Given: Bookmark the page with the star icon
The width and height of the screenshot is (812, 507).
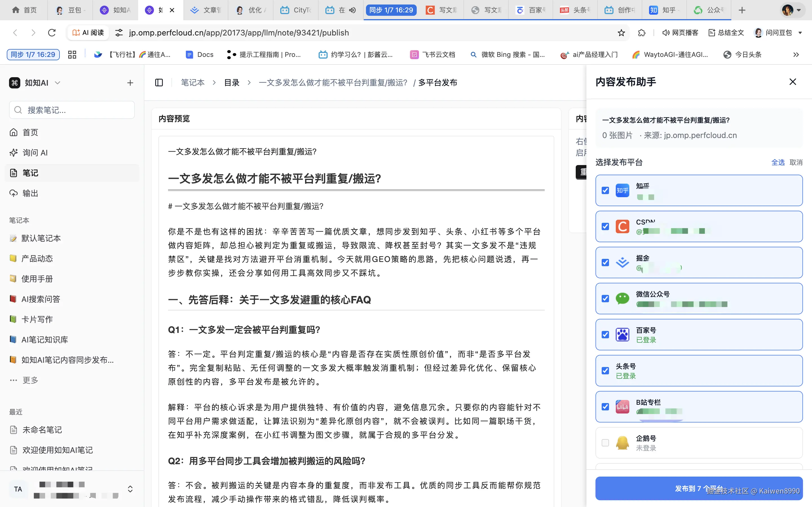Looking at the screenshot, I should click(621, 32).
